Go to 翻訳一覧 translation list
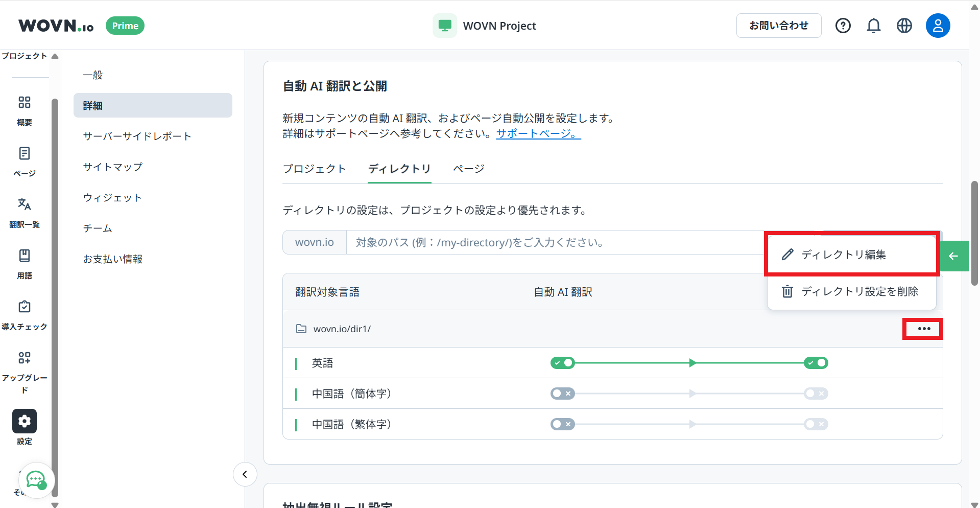This screenshot has height=508, width=980. pos(25,212)
